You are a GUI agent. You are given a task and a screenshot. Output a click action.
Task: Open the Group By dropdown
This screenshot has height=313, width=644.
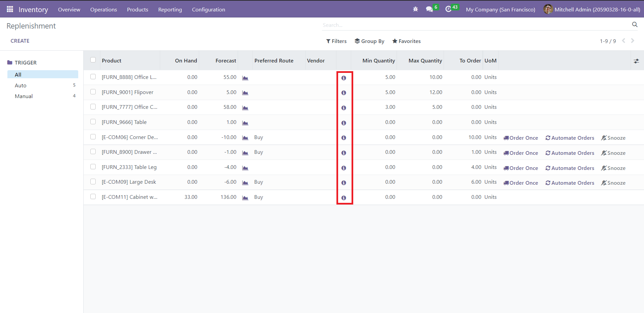(369, 41)
